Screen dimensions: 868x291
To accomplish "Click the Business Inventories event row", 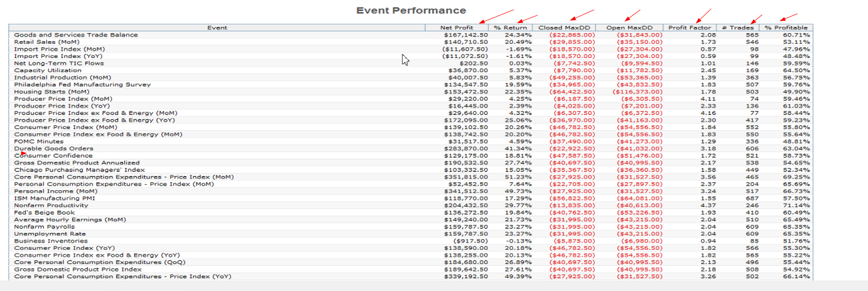I will pyautogui.click(x=51, y=241).
